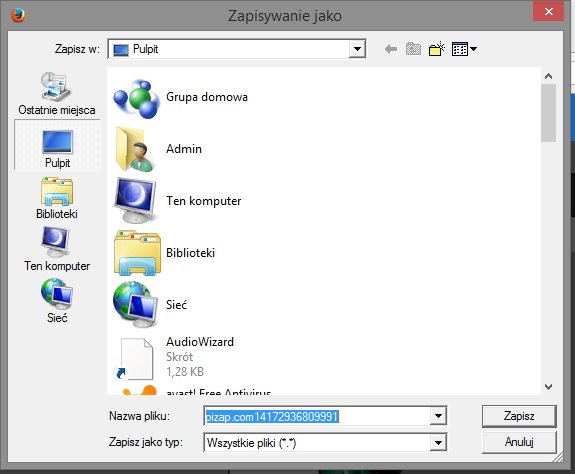
Task: Close the Zapisywanie jako dialog
Action: coord(549,11)
